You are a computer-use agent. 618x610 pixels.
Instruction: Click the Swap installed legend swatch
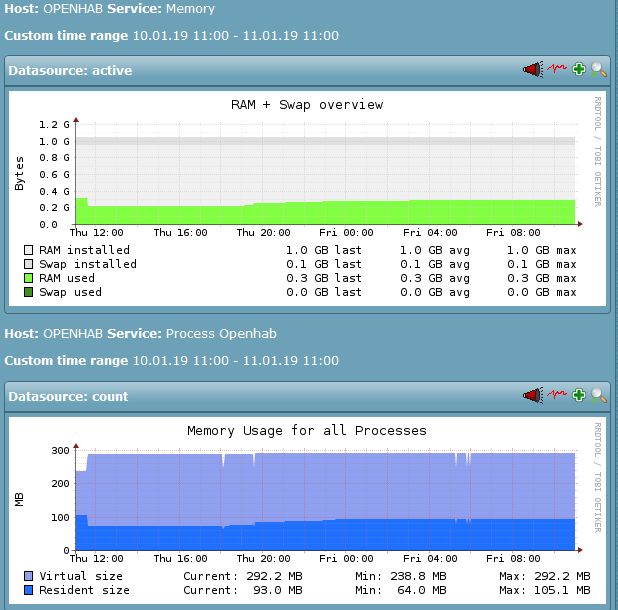29,264
